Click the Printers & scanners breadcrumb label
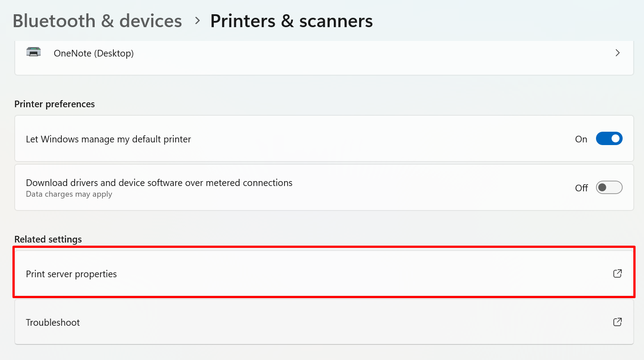Viewport: 644px width, 360px height. pos(292,20)
